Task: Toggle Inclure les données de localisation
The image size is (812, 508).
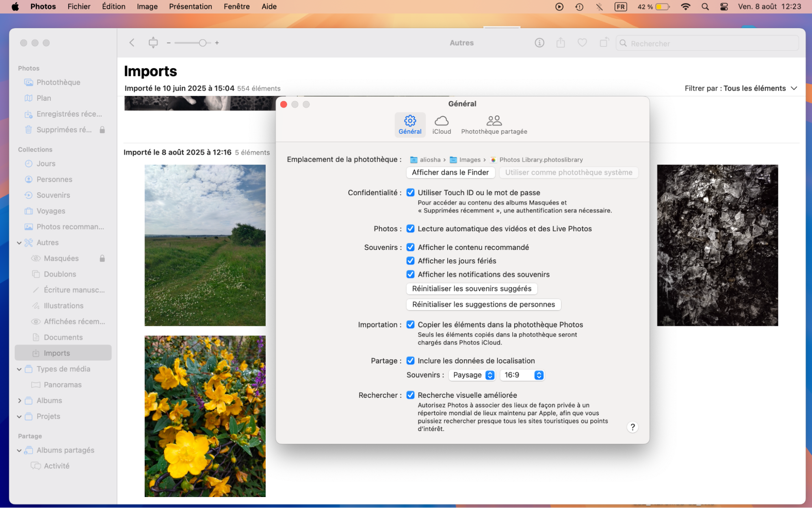Action: (x=410, y=360)
